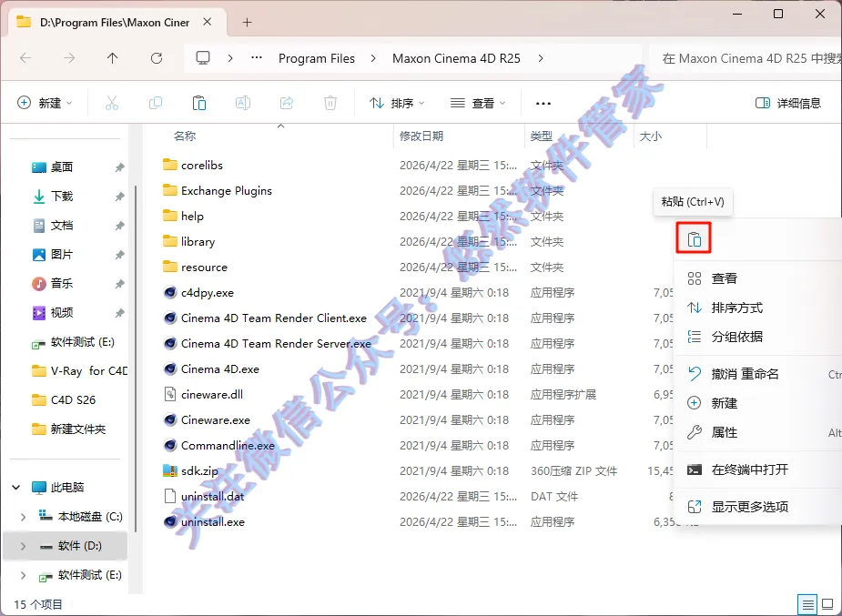Select the cineware.dll file
Screen dimensions: 842x616
(211, 394)
